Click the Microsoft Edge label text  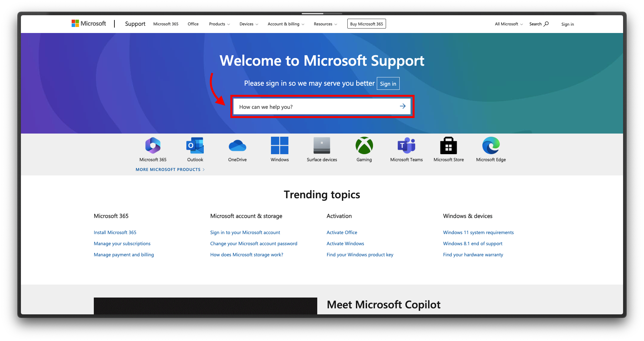click(x=491, y=160)
